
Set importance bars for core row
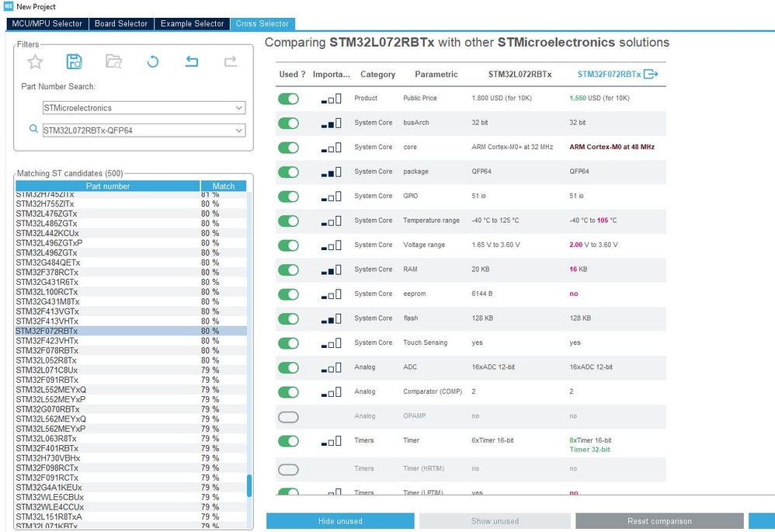click(x=331, y=148)
